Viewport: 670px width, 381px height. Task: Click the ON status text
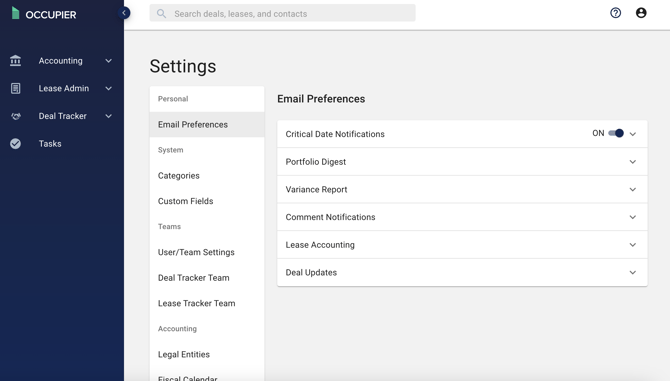598,133
